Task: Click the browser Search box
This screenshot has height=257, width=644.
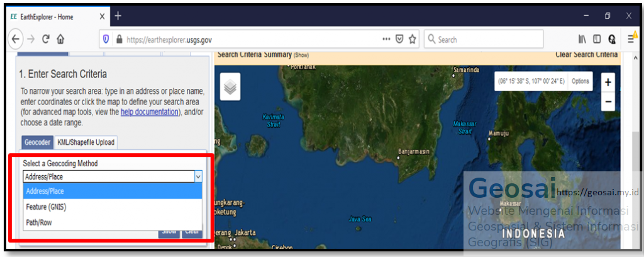Action: (484, 40)
